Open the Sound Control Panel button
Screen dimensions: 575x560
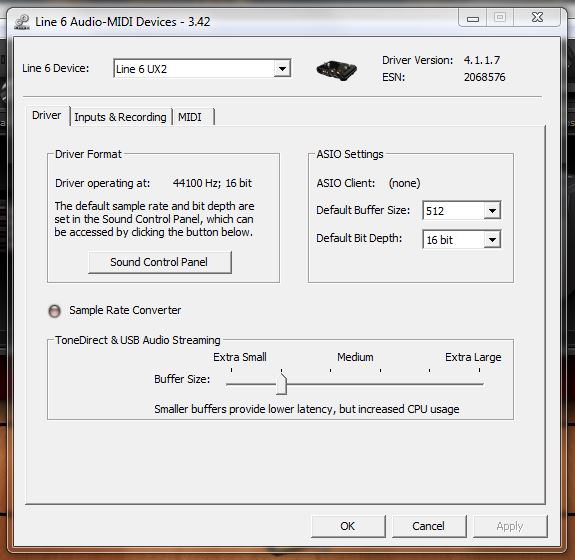coord(160,262)
